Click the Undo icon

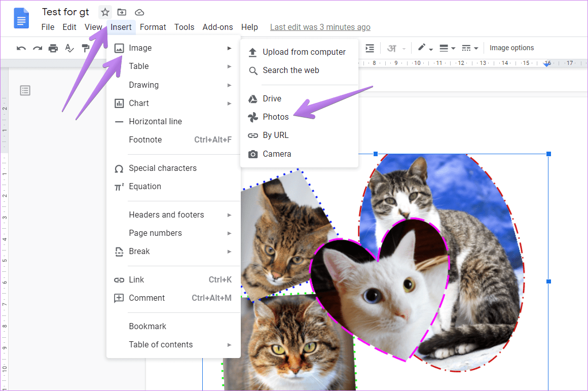tap(21, 48)
